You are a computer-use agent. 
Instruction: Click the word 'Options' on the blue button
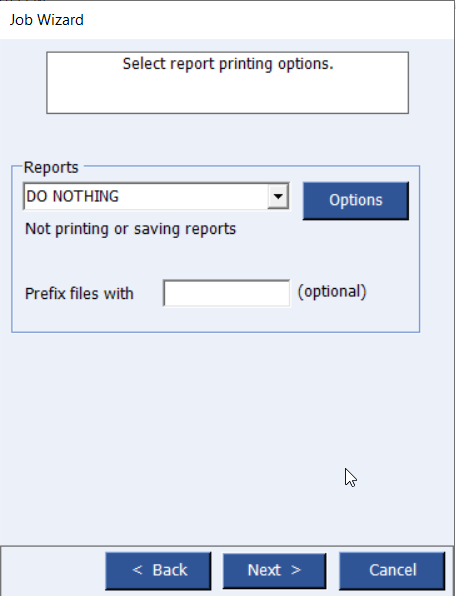tap(356, 200)
